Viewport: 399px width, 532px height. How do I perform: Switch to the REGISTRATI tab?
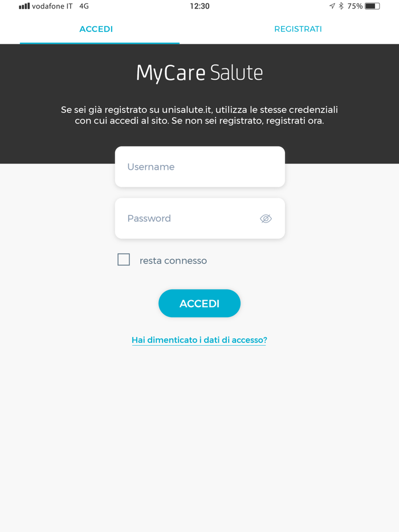click(298, 28)
